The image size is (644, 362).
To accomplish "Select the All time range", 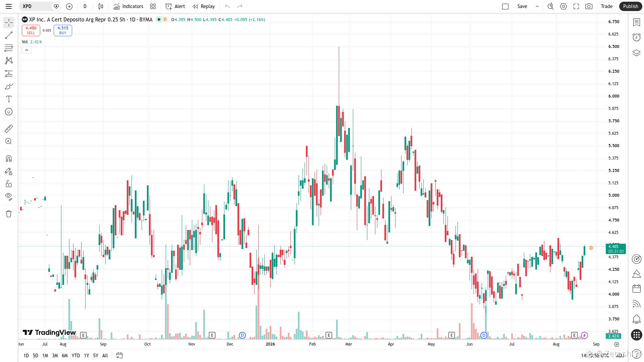I will click(105, 356).
